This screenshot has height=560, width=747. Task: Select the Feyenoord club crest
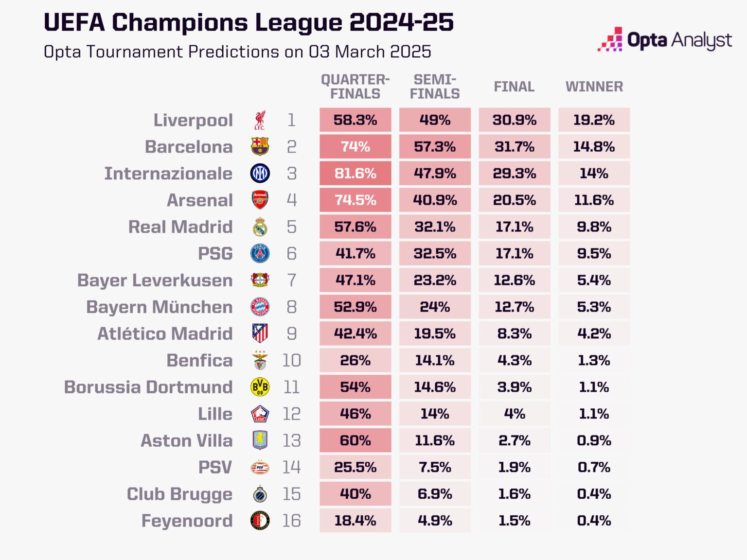click(260, 521)
